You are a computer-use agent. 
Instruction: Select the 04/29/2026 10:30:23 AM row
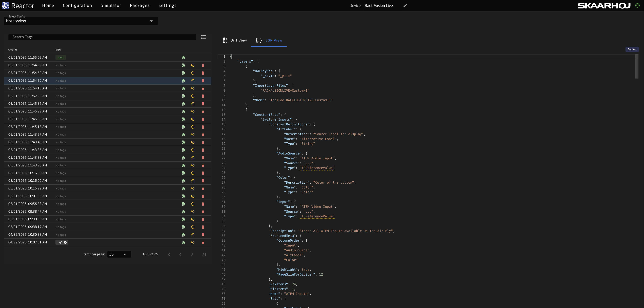(x=108, y=235)
